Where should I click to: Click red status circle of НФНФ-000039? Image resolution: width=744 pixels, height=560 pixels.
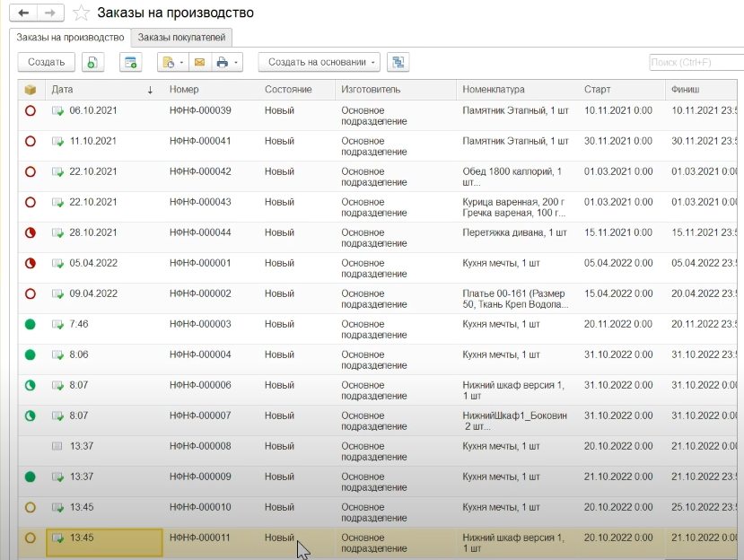(31, 111)
